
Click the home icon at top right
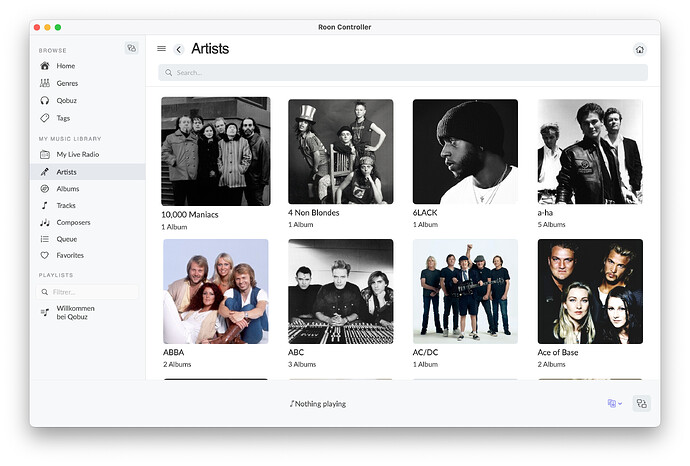click(640, 49)
